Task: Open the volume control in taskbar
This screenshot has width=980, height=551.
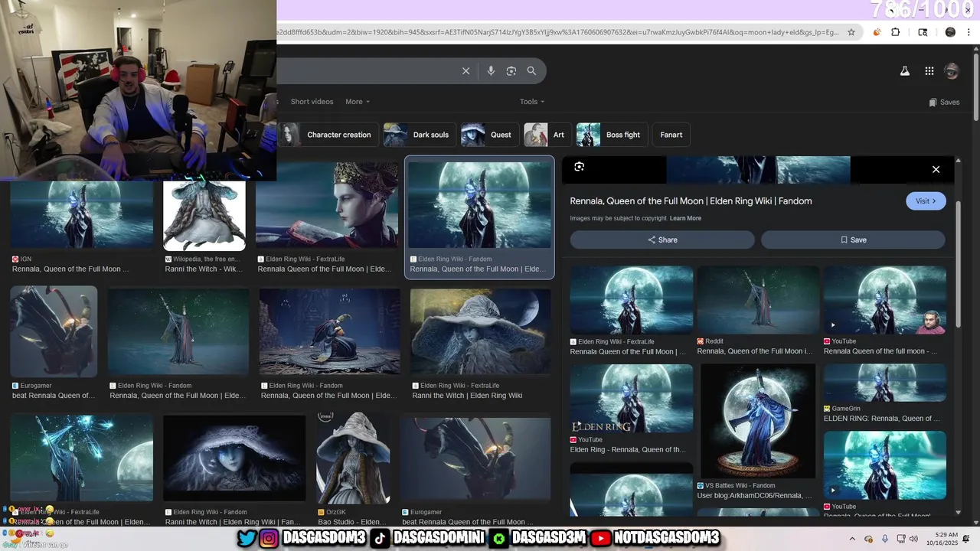Action: pyautogui.click(x=913, y=539)
